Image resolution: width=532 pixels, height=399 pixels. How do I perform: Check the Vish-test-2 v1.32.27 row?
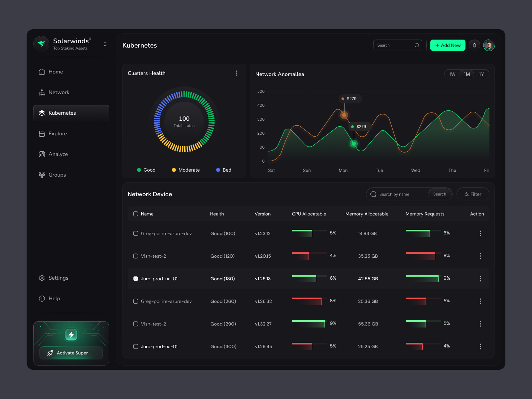(136, 324)
